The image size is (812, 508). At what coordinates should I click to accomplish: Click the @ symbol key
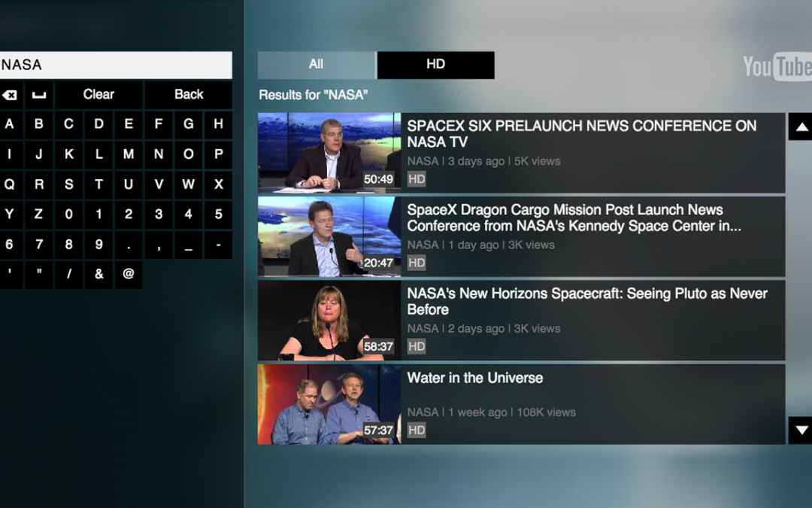pyautogui.click(x=129, y=274)
